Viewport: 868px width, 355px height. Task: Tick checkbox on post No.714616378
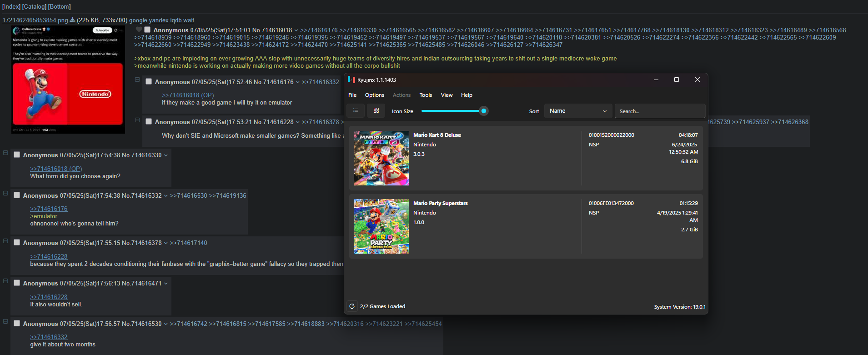coord(17,242)
